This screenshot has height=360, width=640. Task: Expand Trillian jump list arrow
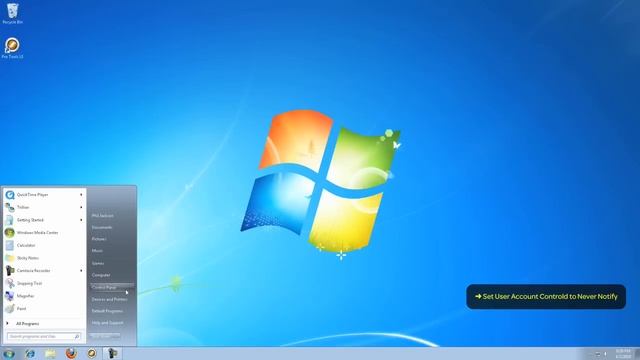[x=81, y=207]
